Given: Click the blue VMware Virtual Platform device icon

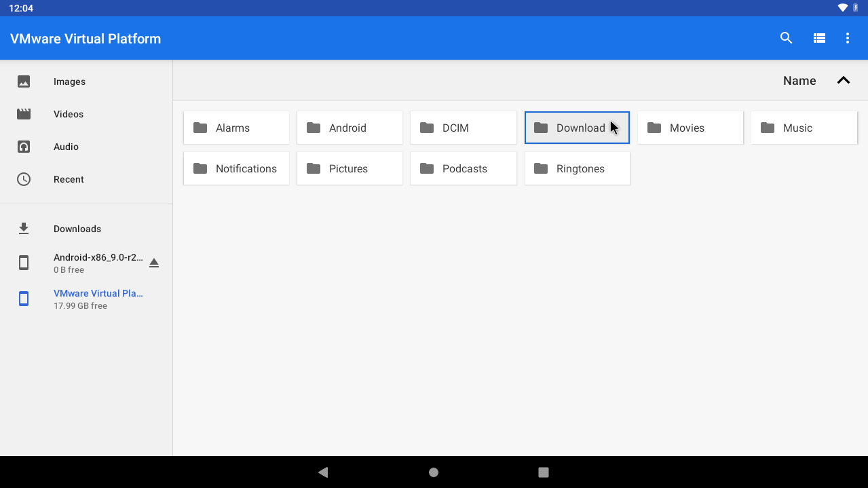Looking at the screenshot, I should (x=24, y=299).
